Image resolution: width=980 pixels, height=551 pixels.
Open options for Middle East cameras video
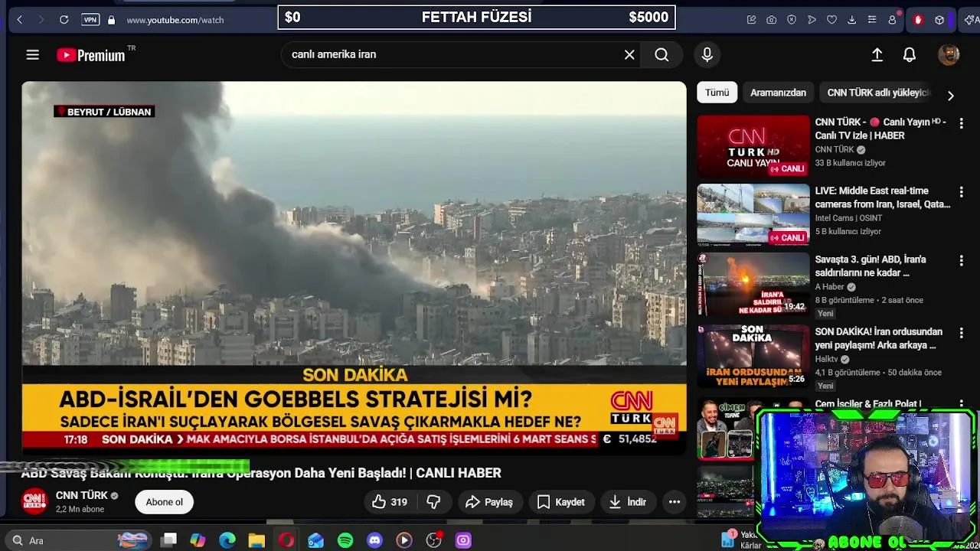[x=961, y=192]
